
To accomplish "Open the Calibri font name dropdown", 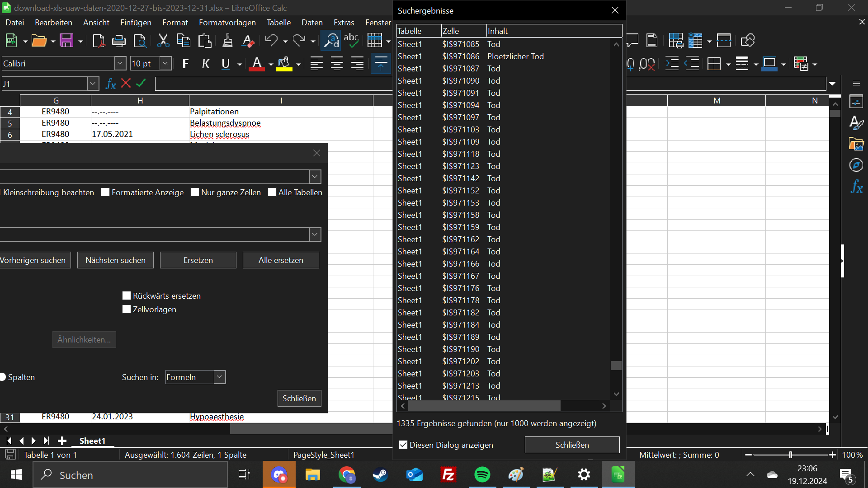I will click(120, 64).
